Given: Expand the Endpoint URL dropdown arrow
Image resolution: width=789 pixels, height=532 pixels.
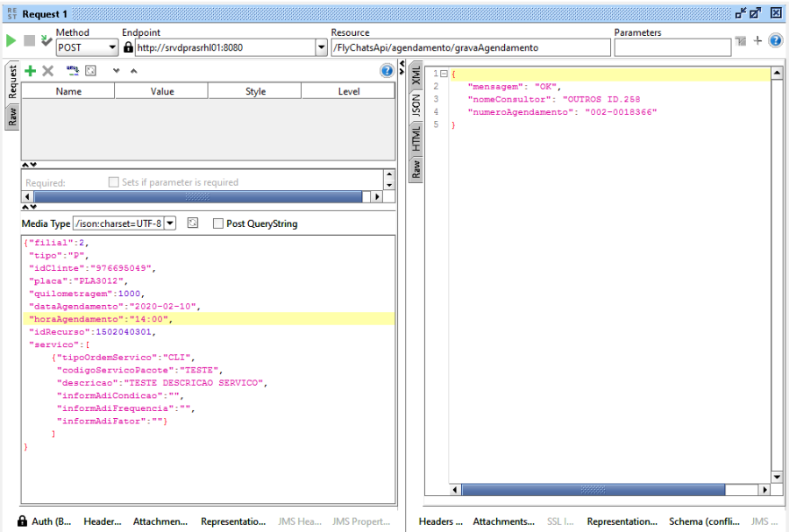Looking at the screenshot, I should (321, 47).
